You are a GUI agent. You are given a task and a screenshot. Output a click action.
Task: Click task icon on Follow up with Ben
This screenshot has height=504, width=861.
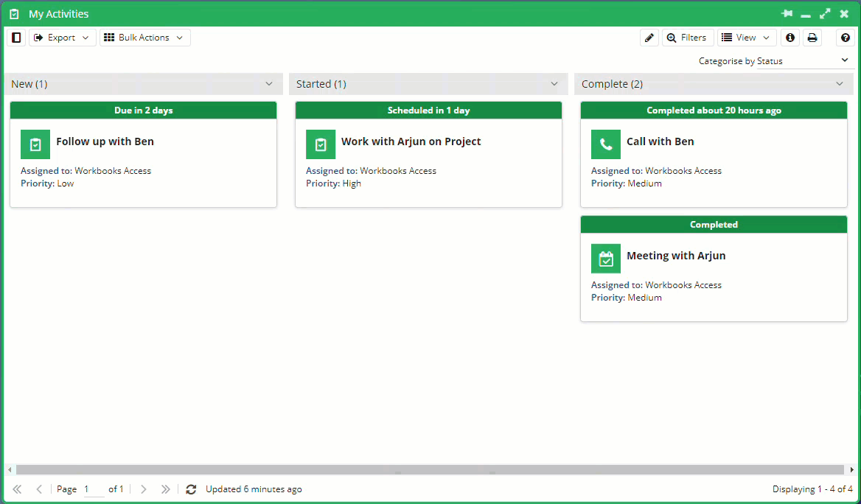tap(35, 144)
